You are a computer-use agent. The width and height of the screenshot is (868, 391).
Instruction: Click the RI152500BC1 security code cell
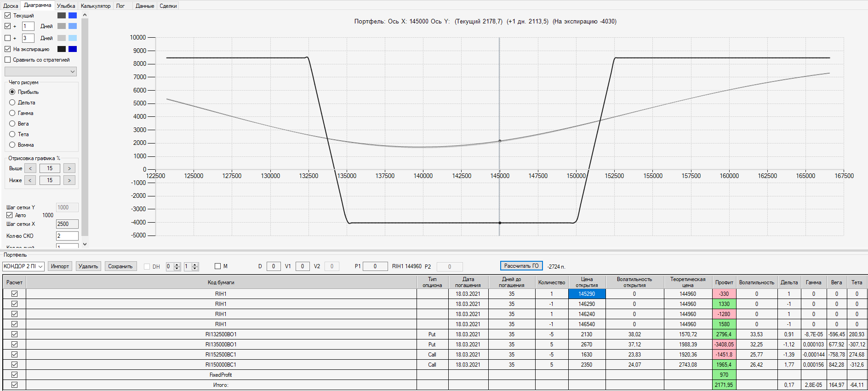(221, 355)
